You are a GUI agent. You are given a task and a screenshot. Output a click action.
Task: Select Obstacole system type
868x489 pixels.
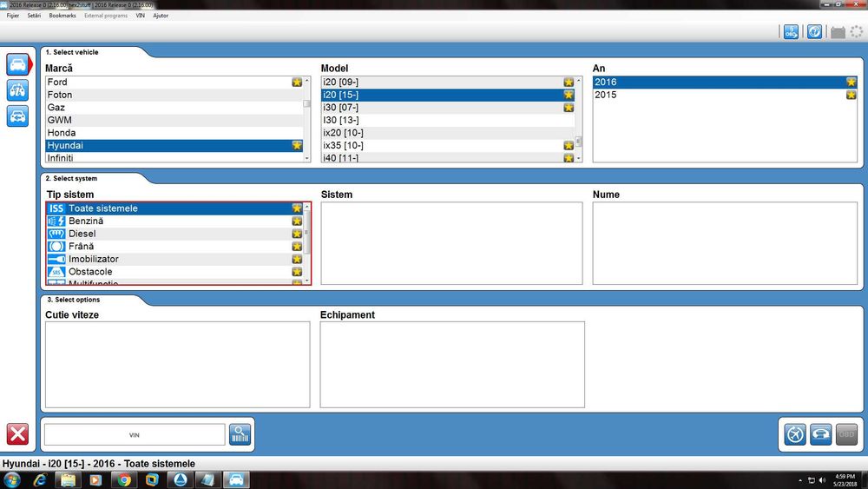175,272
